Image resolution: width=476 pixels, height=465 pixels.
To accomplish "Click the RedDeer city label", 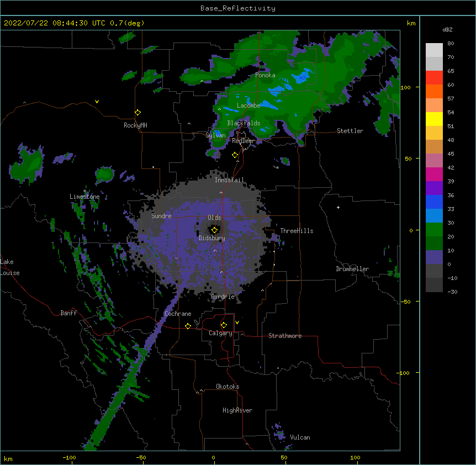I will (243, 141).
